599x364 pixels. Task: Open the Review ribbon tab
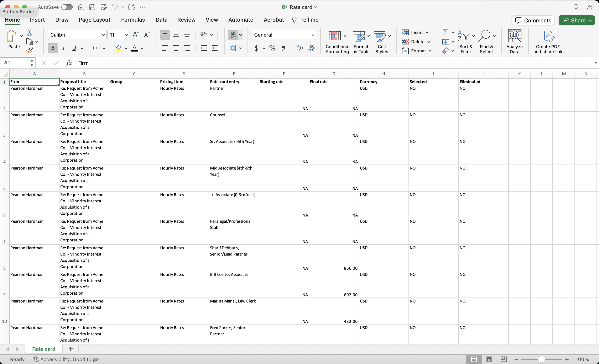[x=186, y=20]
